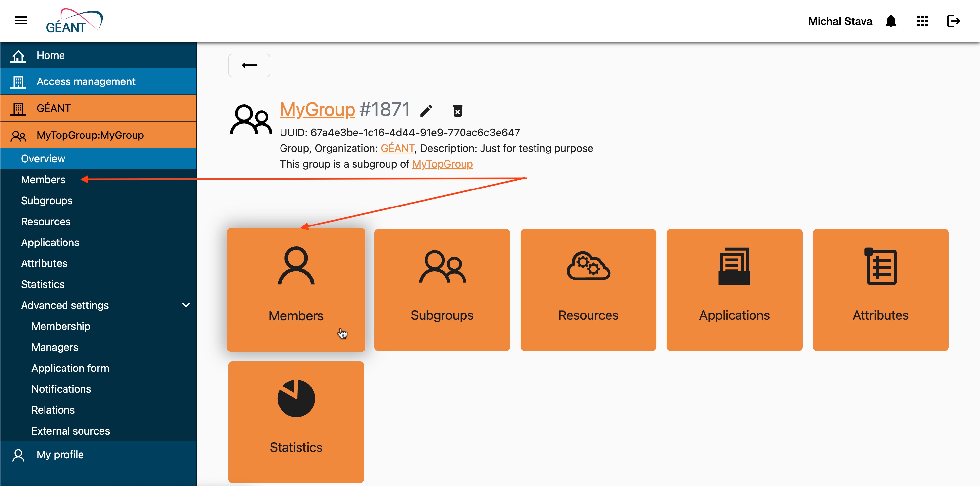Viewport: 980px width, 486px height.
Task: Select Applications in sidebar
Action: point(99,242)
